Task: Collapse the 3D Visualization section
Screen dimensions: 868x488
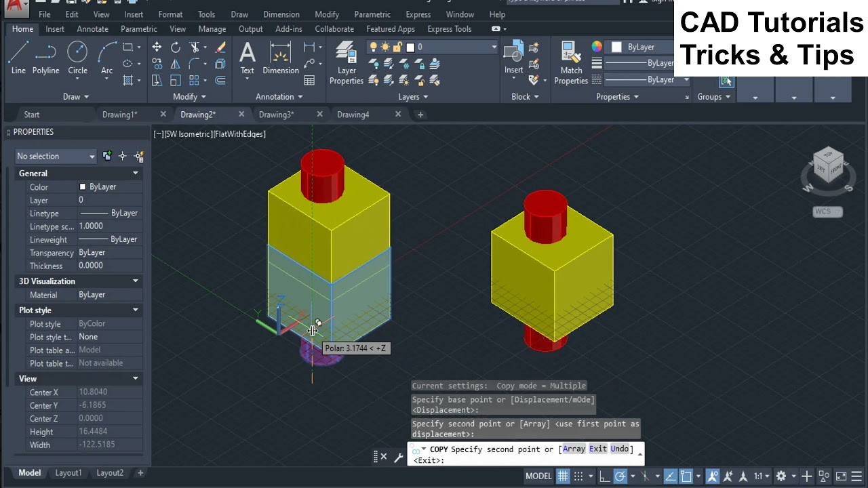Action: [x=135, y=281]
